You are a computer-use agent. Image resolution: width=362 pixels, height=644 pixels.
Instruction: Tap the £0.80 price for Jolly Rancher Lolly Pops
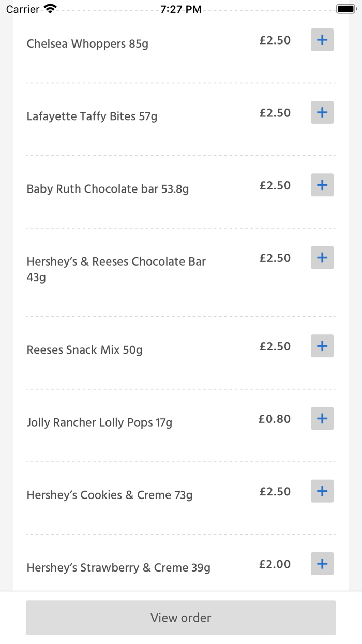275,419
